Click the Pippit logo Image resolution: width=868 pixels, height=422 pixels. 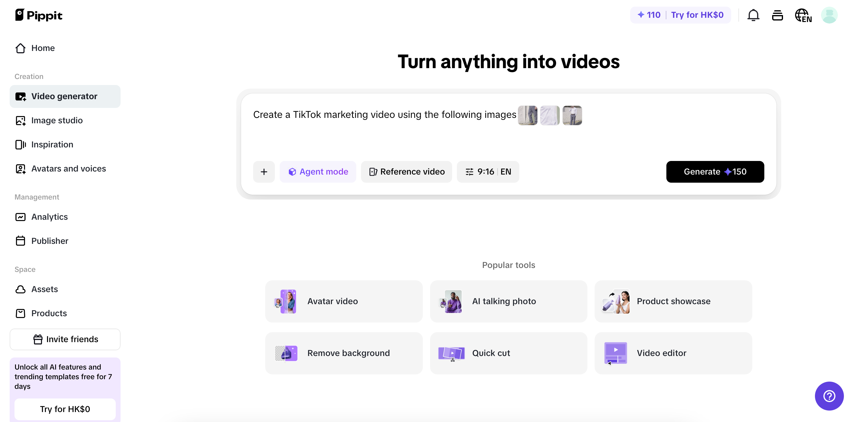click(x=39, y=15)
